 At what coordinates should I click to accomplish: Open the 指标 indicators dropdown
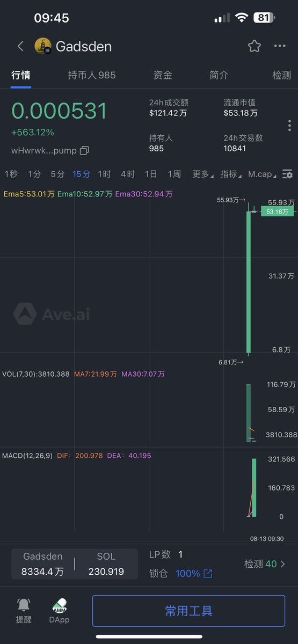230,174
